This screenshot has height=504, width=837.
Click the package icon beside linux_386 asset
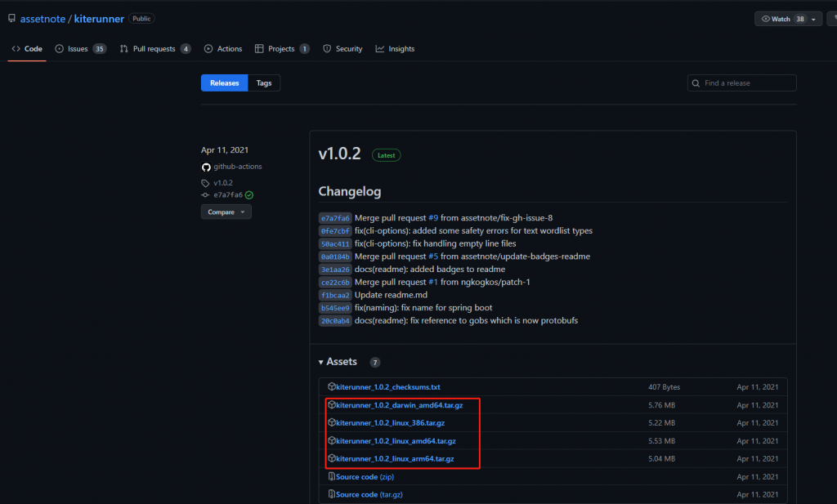(x=332, y=421)
